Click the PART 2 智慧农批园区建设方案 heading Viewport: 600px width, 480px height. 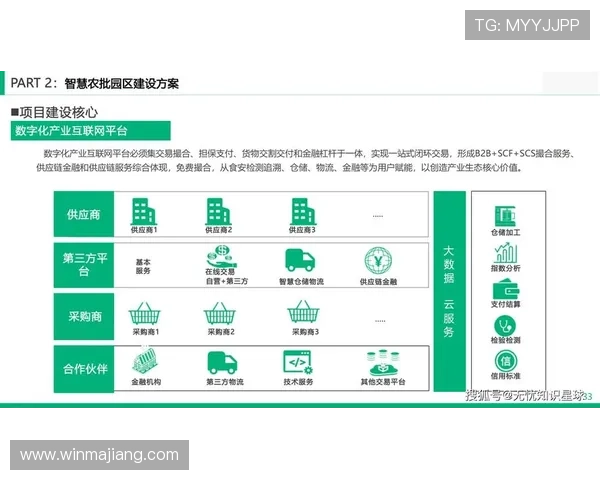click(x=95, y=83)
